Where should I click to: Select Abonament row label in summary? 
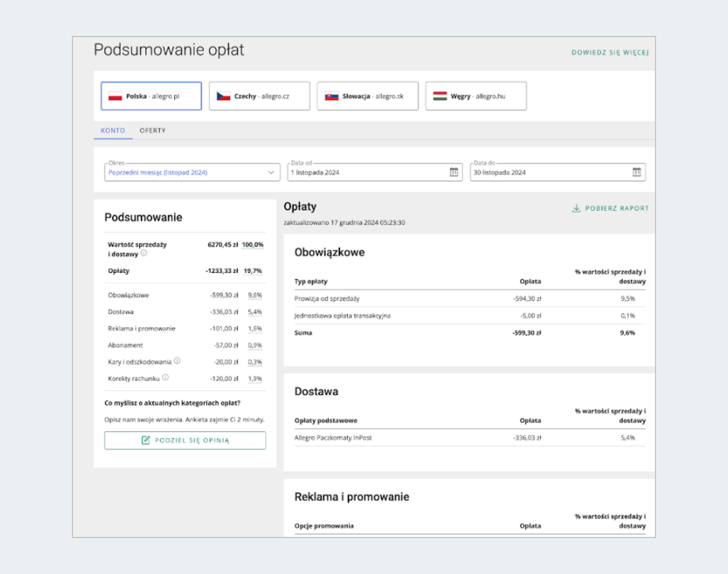coord(126,345)
